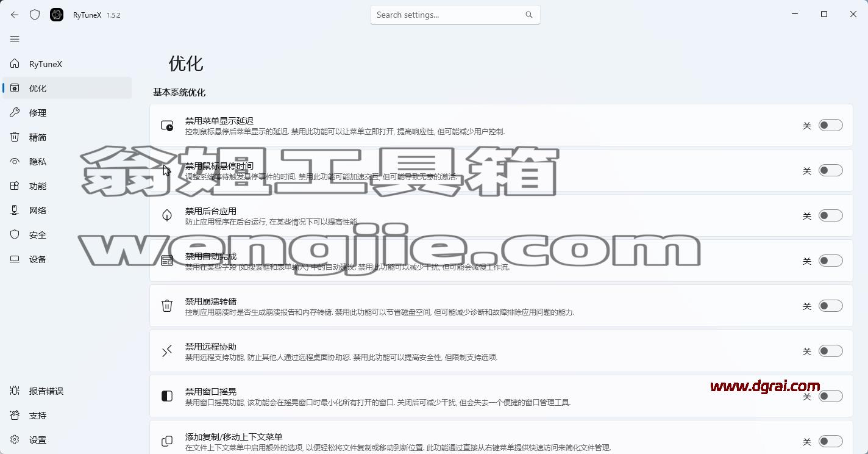Viewport: 868px width, 454px height.
Task: Open the 修理 section label
Action: point(38,113)
